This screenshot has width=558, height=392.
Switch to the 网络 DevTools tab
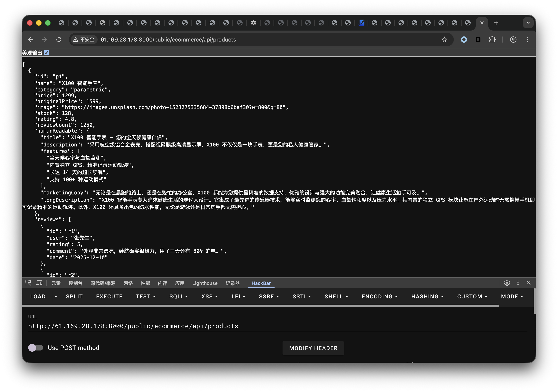coord(128,283)
